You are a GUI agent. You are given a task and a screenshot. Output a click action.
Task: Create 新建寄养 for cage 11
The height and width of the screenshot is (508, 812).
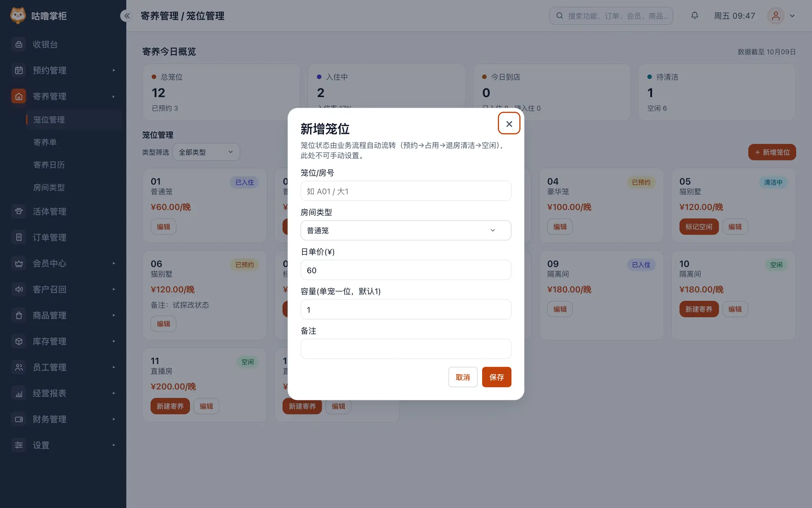[170, 406]
